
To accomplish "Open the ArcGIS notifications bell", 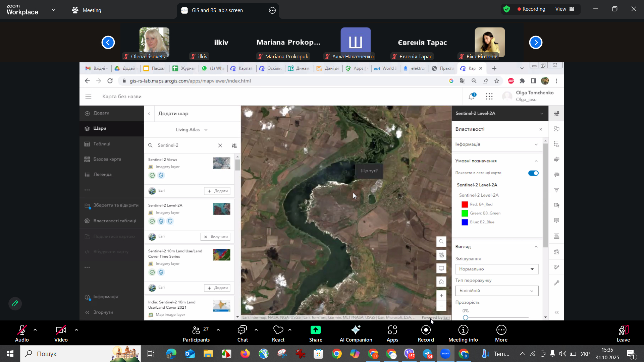I will pyautogui.click(x=472, y=97).
